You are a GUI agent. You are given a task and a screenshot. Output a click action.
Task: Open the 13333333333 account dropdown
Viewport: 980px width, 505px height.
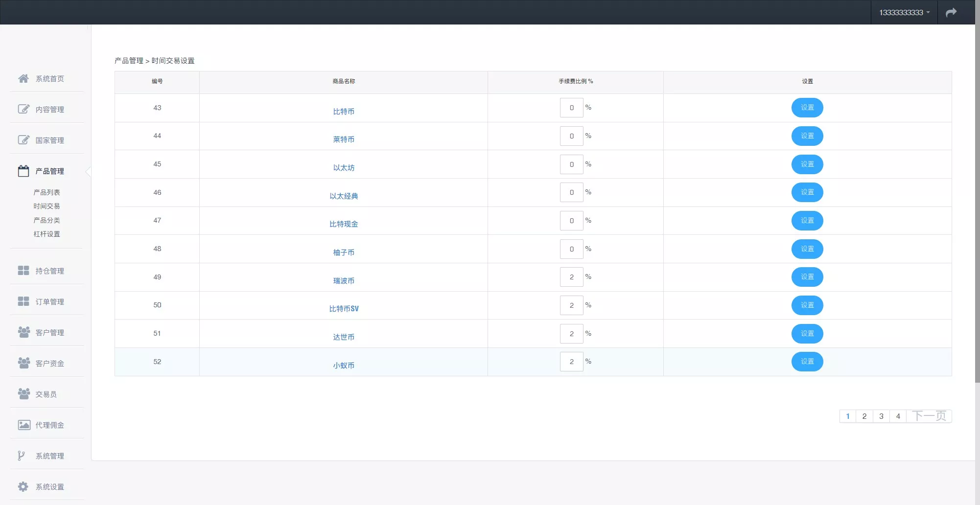click(904, 13)
